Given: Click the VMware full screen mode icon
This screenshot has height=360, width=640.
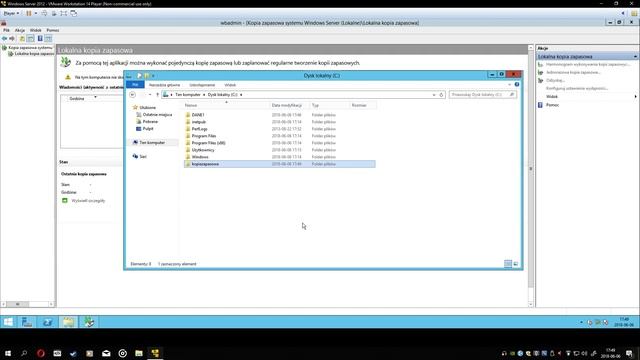Looking at the screenshot, I should point(64,13).
